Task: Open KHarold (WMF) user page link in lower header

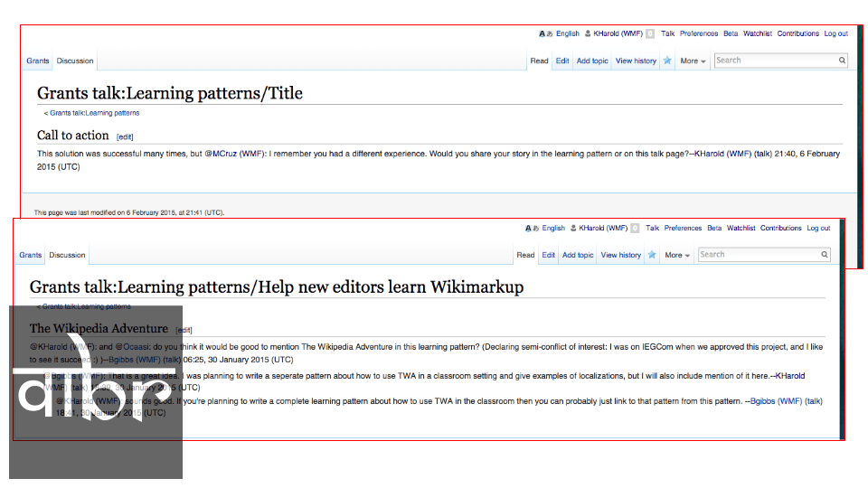Action: tap(603, 228)
